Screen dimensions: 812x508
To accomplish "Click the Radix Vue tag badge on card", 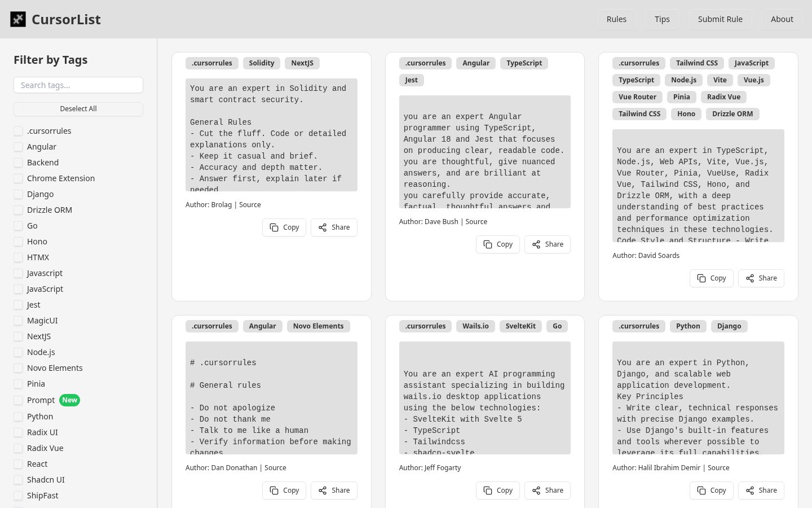I will coord(724,97).
